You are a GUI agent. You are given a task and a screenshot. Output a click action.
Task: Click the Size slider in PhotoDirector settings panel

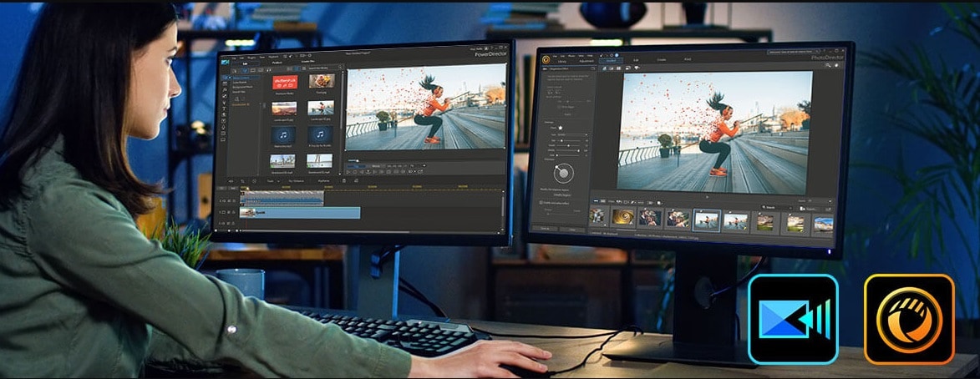(570, 141)
